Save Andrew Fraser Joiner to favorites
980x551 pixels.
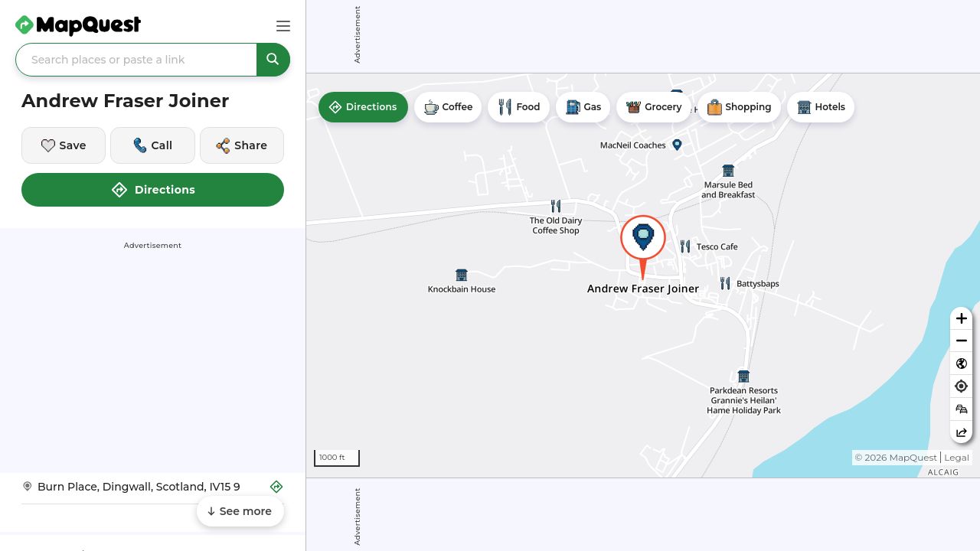(64, 145)
